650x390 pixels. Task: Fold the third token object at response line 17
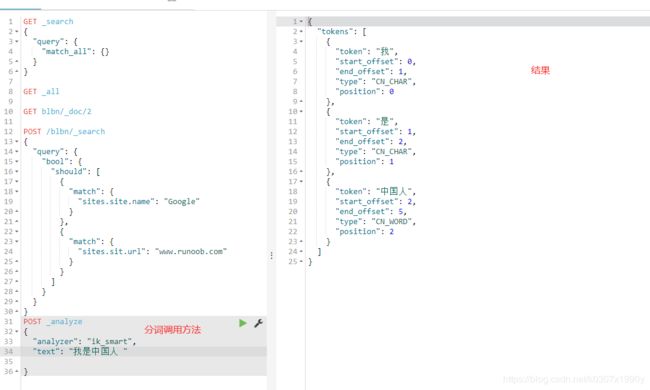pyautogui.click(x=301, y=182)
